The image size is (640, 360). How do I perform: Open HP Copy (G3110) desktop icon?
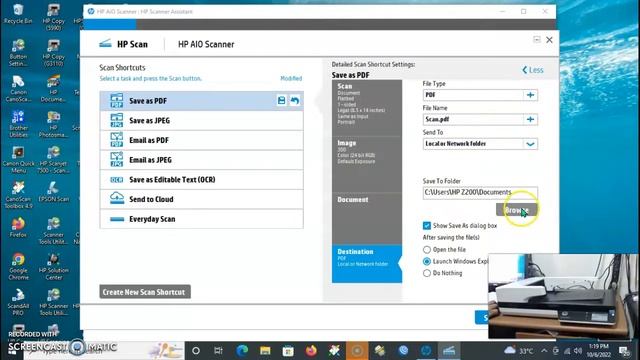[53, 53]
